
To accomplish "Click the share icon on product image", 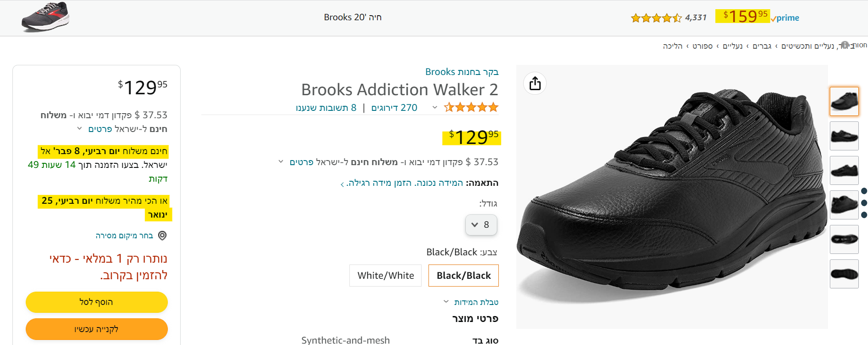I will 535,83.
